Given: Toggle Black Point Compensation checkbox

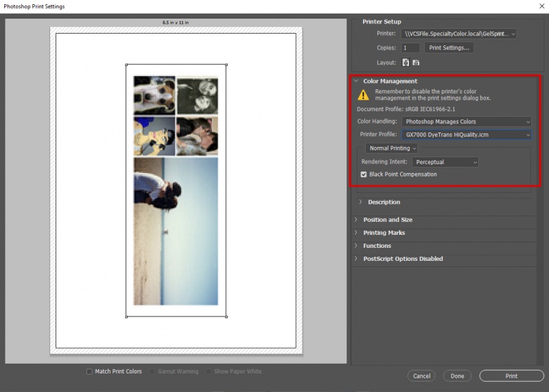Looking at the screenshot, I should click(364, 174).
